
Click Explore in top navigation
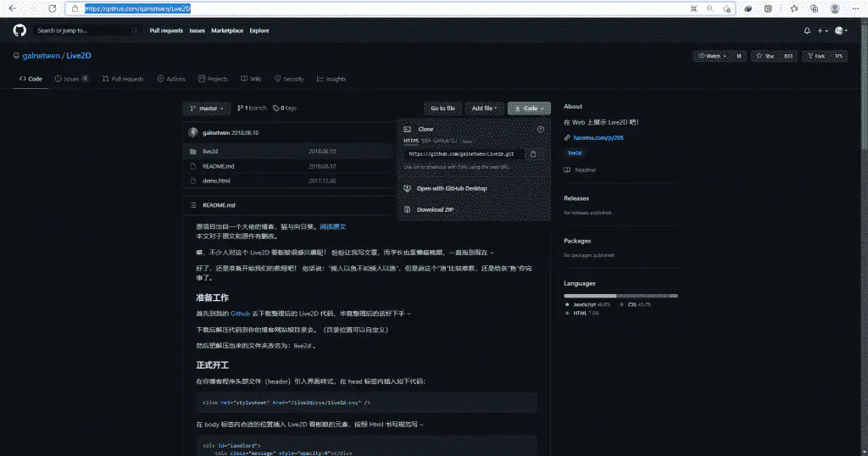click(259, 31)
